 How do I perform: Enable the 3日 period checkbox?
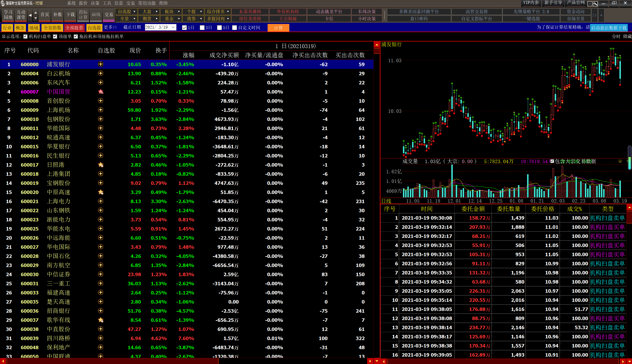[202, 27]
